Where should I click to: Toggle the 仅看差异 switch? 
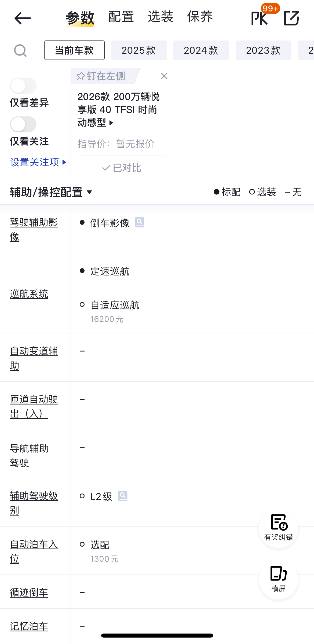23,86
